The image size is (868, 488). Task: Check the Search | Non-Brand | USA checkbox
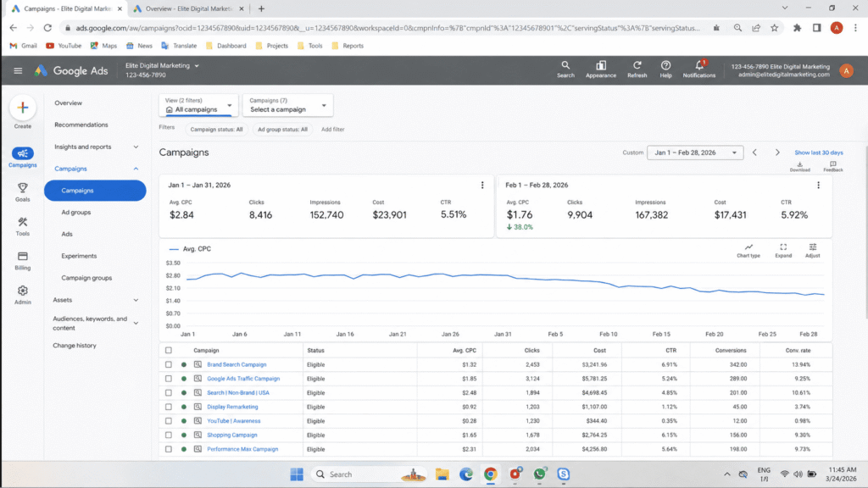(x=169, y=393)
